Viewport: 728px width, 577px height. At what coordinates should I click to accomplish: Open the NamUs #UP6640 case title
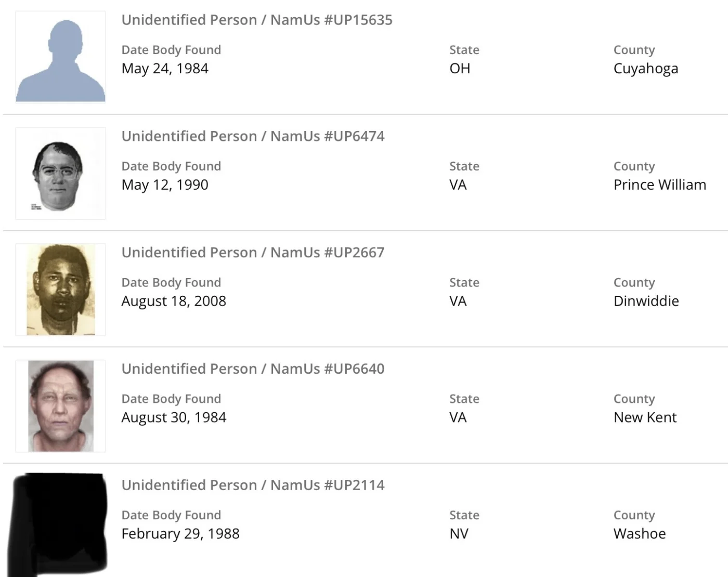coord(253,369)
